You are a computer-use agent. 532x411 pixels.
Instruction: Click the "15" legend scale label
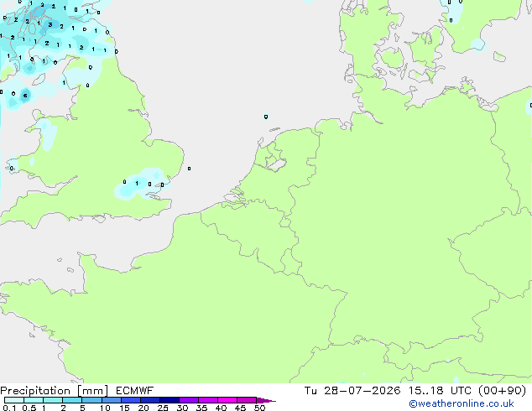coord(124,408)
